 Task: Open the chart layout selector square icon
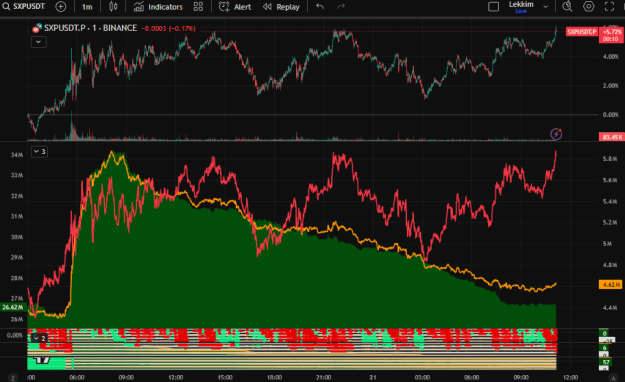coord(493,7)
